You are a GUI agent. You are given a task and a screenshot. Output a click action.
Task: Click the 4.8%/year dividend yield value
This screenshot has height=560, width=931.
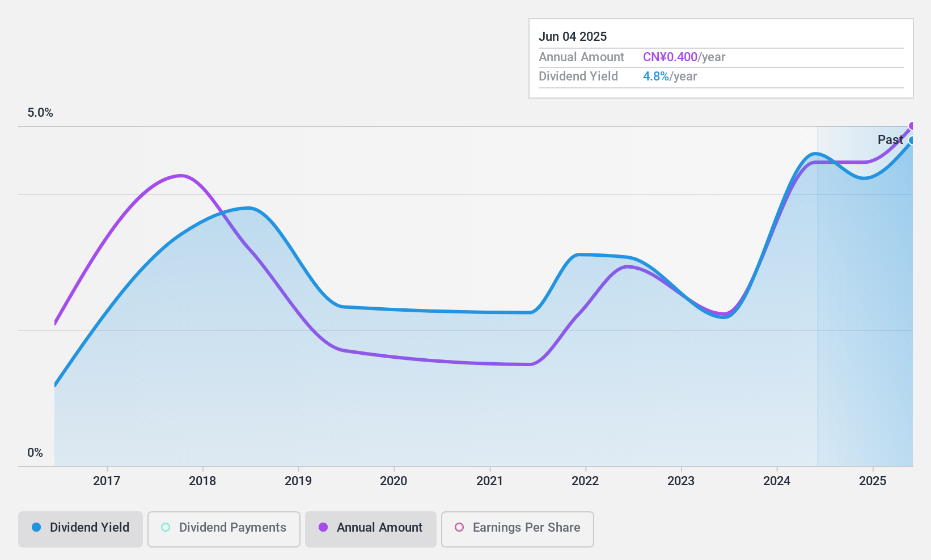coord(670,77)
